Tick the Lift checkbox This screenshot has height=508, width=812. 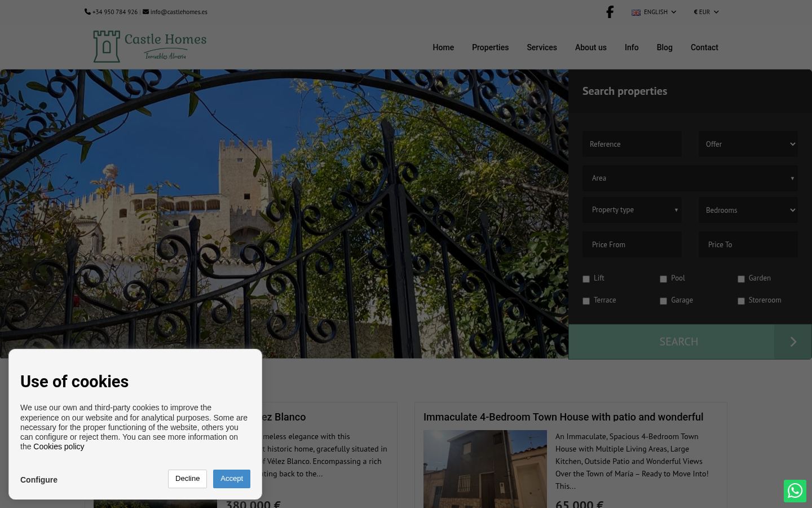pos(586,279)
